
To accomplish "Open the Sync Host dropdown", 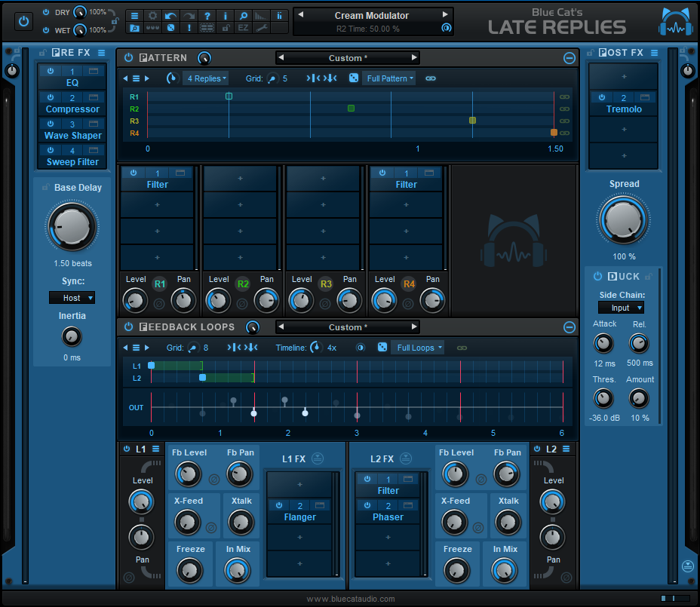I will (72, 298).
